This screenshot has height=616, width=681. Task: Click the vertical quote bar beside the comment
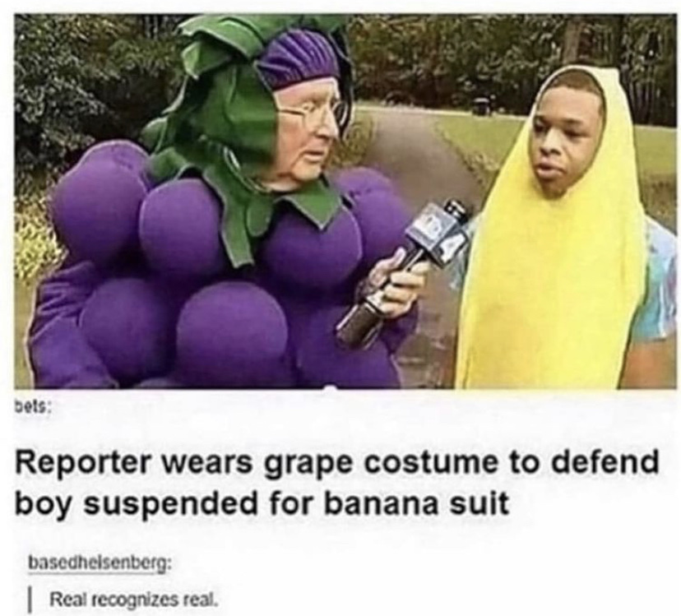click(x=30, y=600)
